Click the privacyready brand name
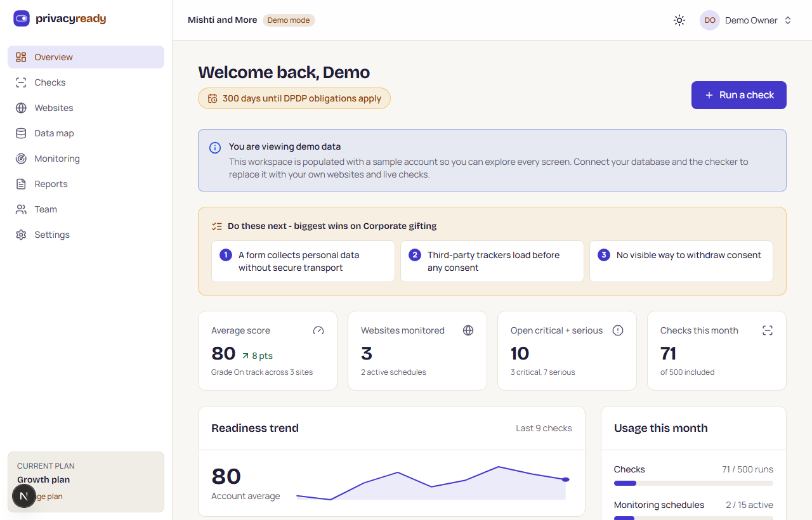 pyautogui.click(x=71, y=18)
